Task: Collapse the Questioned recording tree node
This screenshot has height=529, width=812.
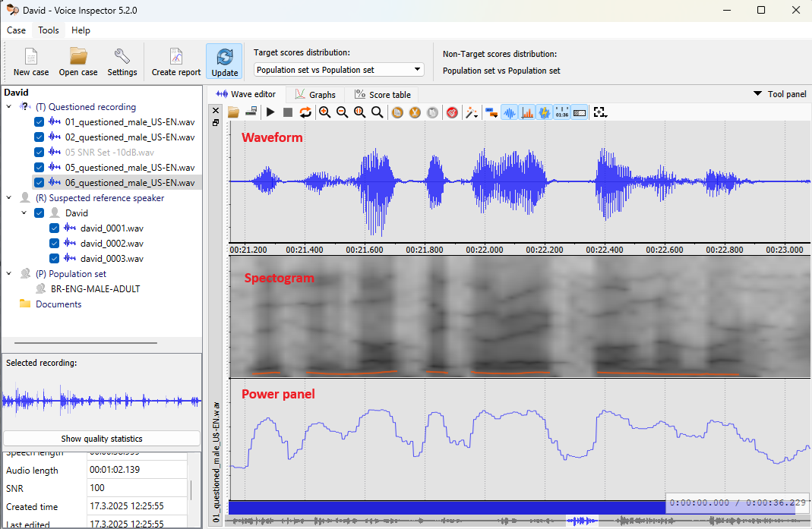Action: coord(9,106)
